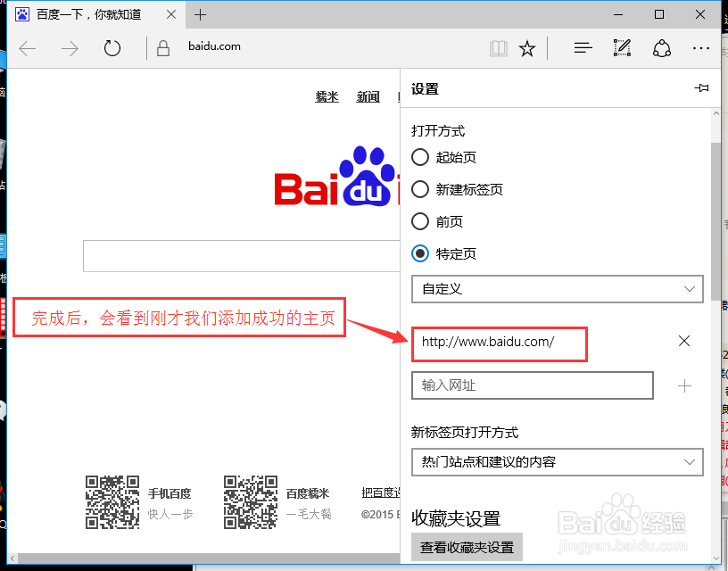Click the 打开方式 heading text

(x=438, y=131)
